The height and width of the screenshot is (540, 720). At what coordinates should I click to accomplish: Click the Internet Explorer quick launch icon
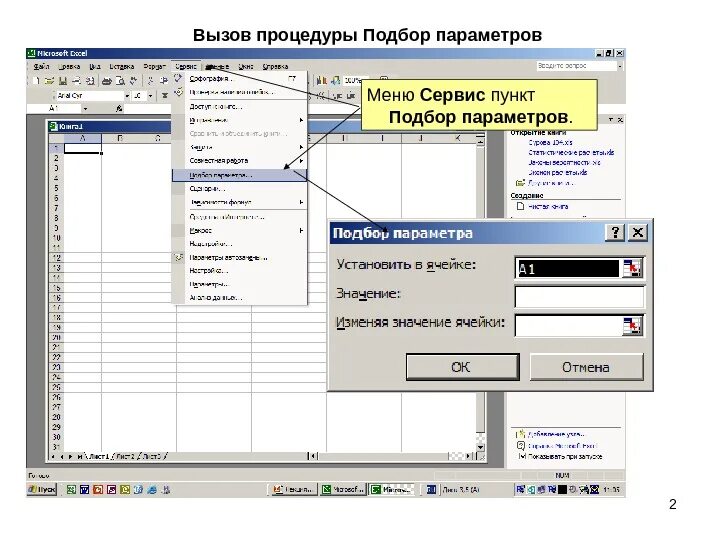(152, 489)
